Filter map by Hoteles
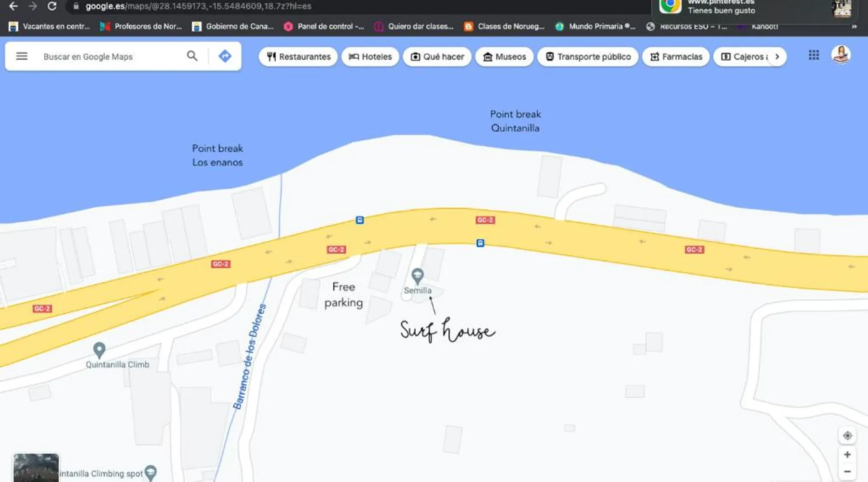868x482 pixels. pyautogui.click(x=370, y=57)
